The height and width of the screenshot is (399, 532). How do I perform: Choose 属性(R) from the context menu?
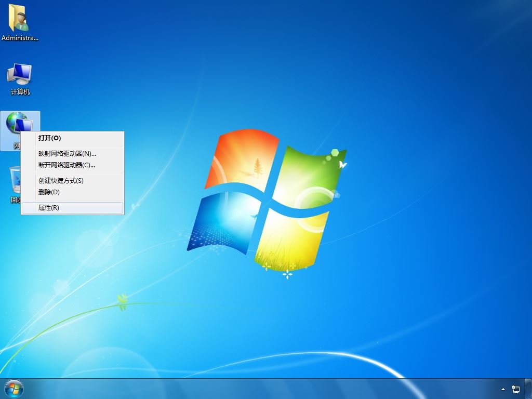coord(72,208)
